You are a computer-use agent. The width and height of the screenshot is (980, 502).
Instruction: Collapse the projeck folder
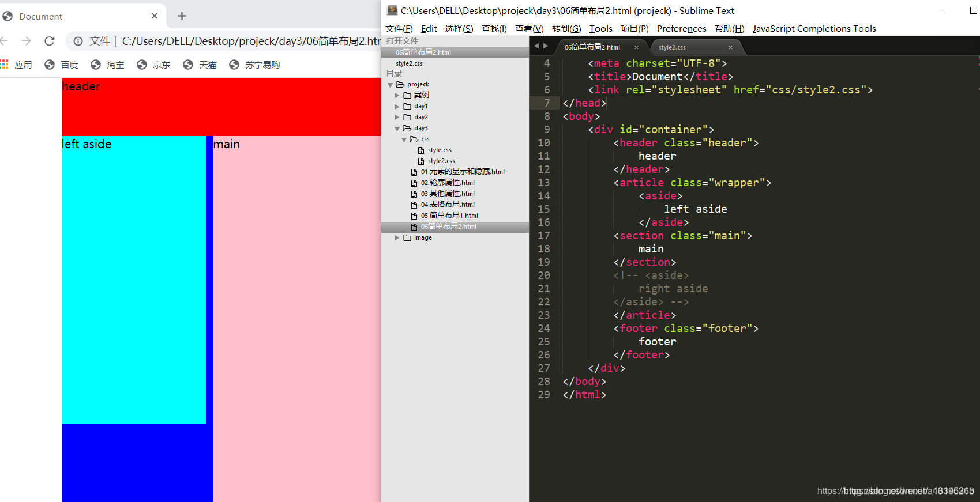tap(391, 85)
